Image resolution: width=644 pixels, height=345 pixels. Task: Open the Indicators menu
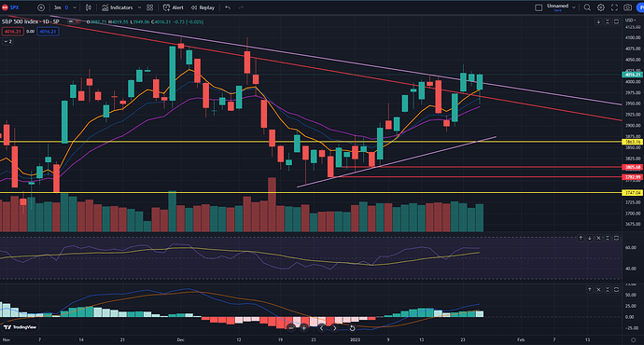click(118, 7)
